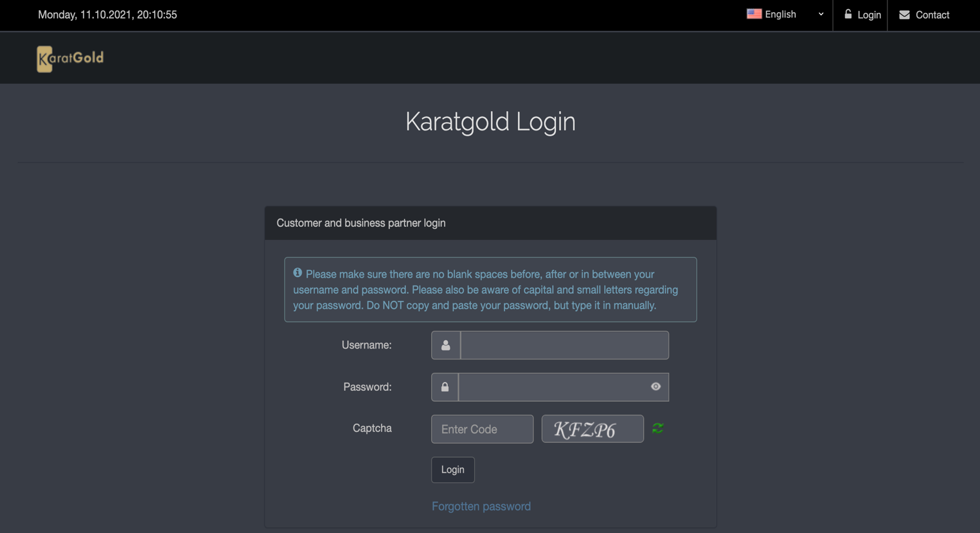Click the Enter Code captcha field
The height and width of the screenshot is (533, 980).
(482, 429)
